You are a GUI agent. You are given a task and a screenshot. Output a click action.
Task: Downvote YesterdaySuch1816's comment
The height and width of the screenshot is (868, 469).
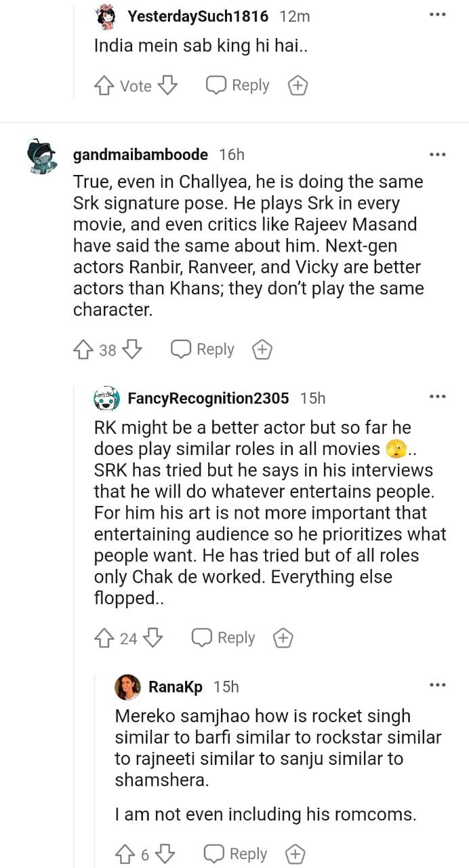(167, 85)
